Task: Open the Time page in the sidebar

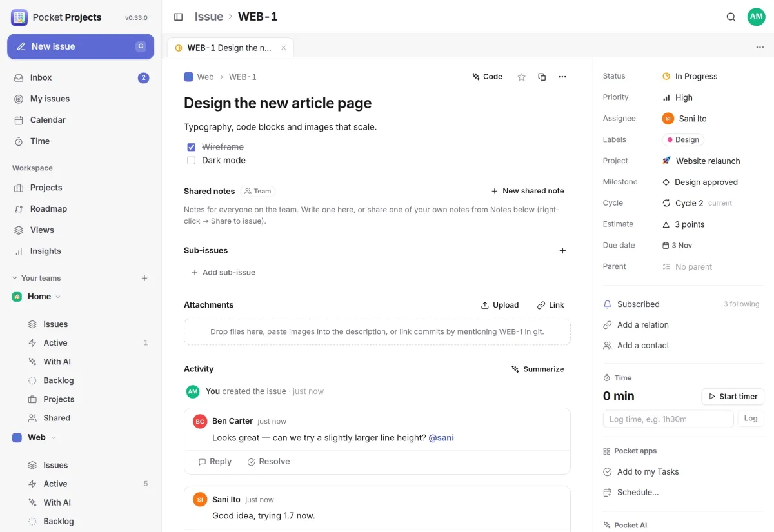Action: (x=81, y=141)
